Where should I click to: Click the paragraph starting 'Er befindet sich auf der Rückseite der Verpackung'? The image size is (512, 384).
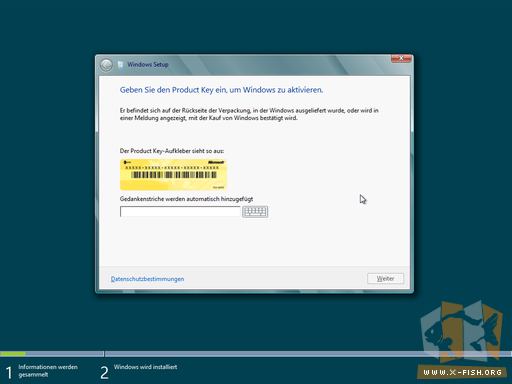click(x=249, y=114)
